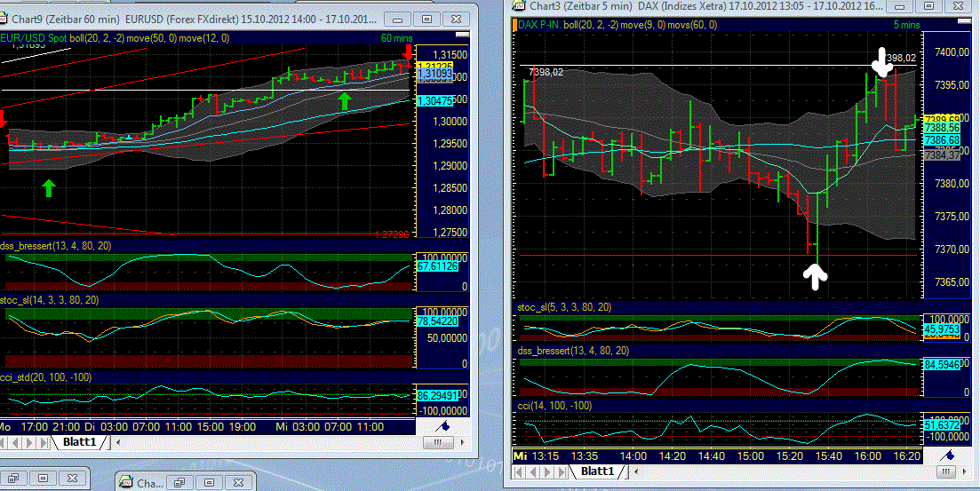The width and height of the screenshot is (980, 491).
Task: Close the minimized Cha... window
Action: tap(238, 482)
